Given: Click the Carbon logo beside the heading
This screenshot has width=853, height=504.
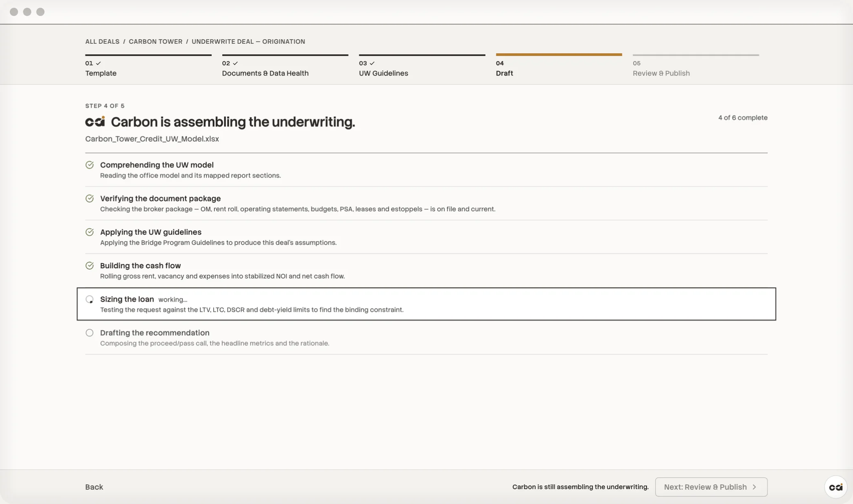Looking at the screenshot, I should click(95, 122).
